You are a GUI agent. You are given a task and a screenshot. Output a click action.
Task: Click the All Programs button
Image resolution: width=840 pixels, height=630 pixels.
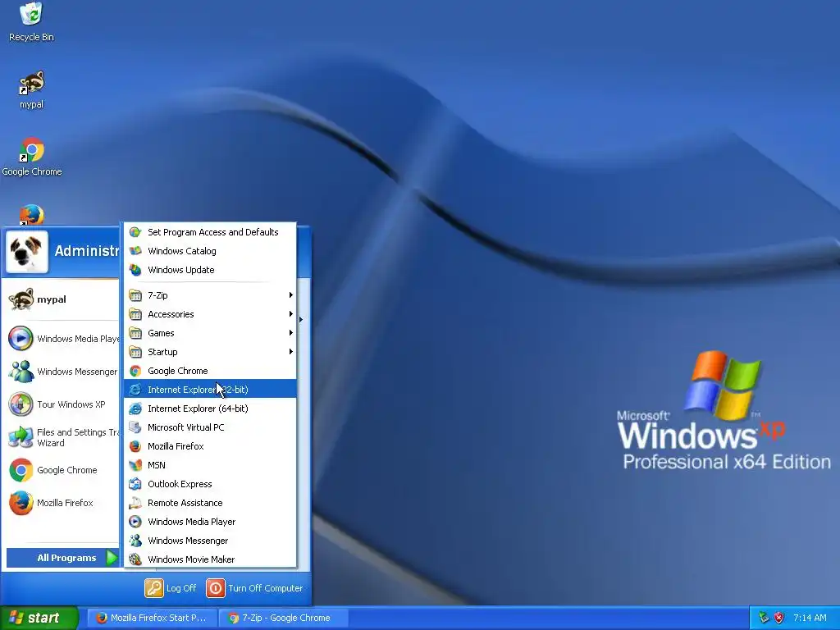click(62, 558)
